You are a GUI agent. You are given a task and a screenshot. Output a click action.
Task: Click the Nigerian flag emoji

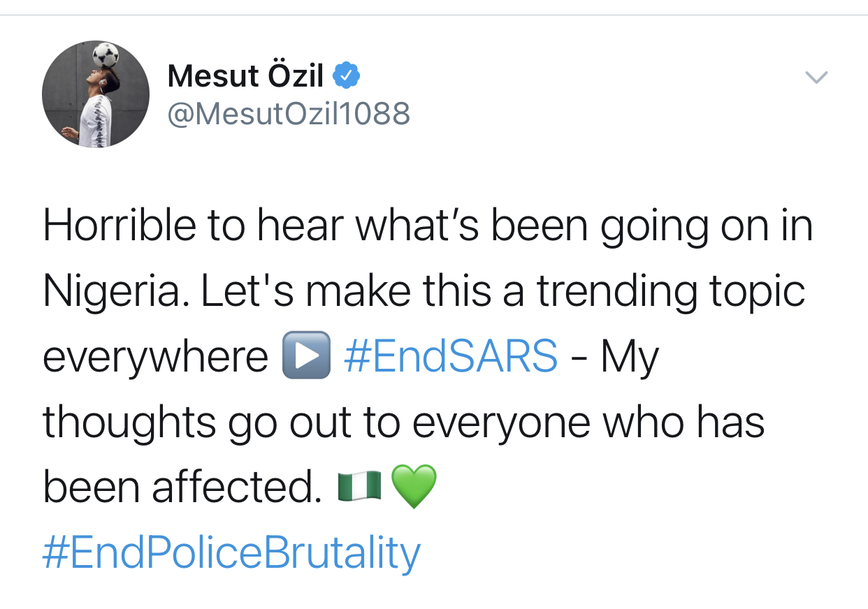click(x=359, y=486)
